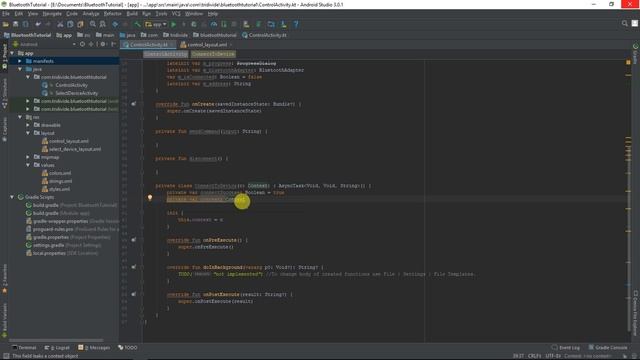
Task: Expand the manifests folder arrow
Action: point(20,61)
